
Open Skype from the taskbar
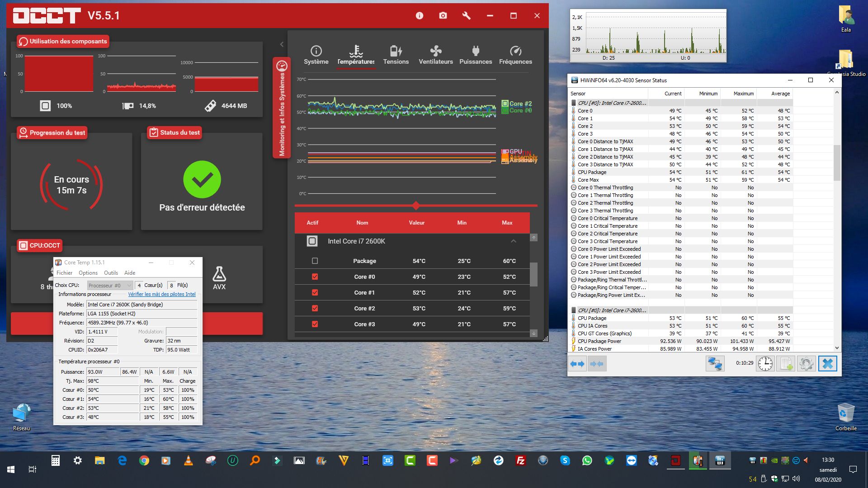(565, 460)
